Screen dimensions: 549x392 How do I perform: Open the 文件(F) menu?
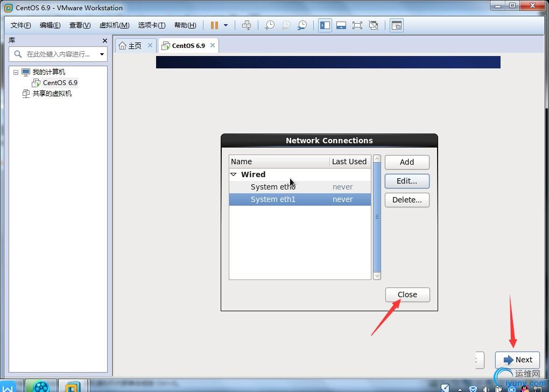(20, 25)
